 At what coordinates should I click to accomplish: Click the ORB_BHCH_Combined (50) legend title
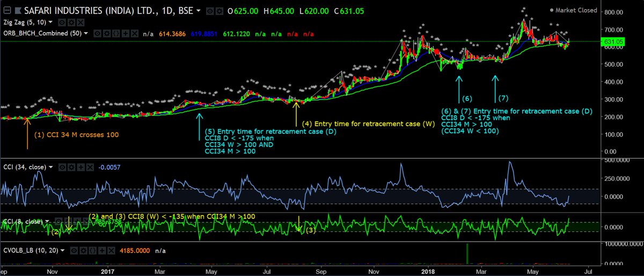click(42, 33)
